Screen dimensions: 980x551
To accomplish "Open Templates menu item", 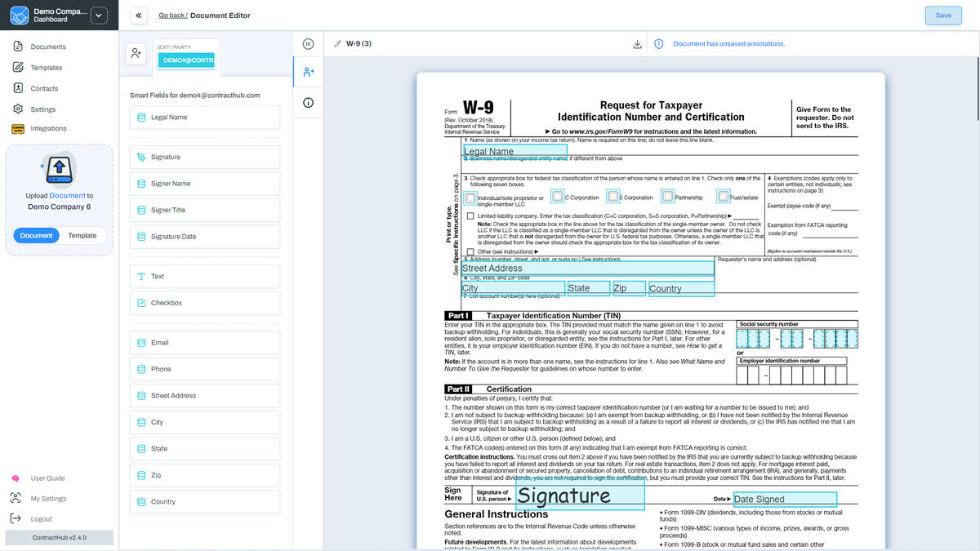I will (47, 68).
